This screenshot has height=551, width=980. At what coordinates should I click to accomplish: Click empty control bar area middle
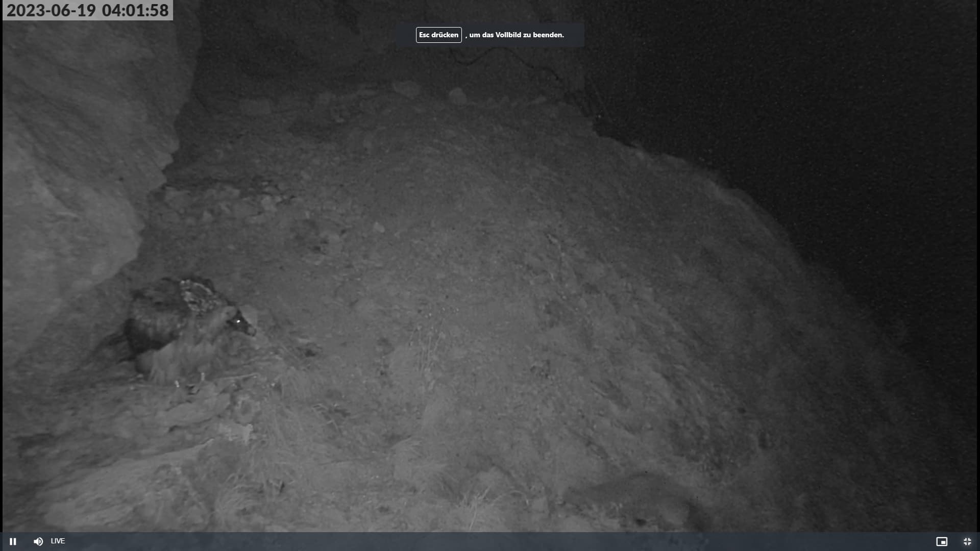(x=490, y=541)
